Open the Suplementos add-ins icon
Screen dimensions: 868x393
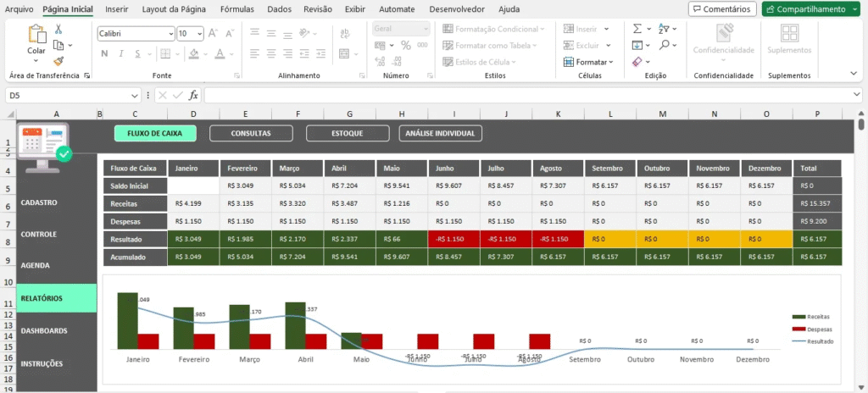point(788,35)
